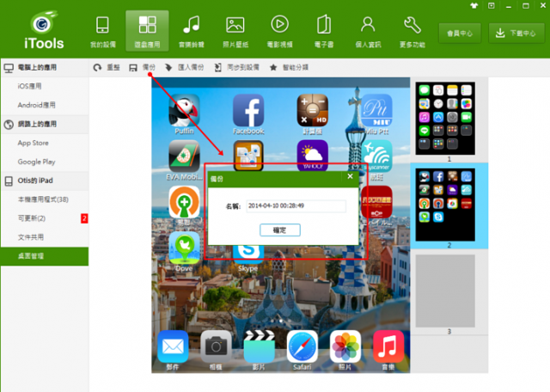Select home screen page 1 thumbnail
Screen dimensions: 550x392
[445, 119]
